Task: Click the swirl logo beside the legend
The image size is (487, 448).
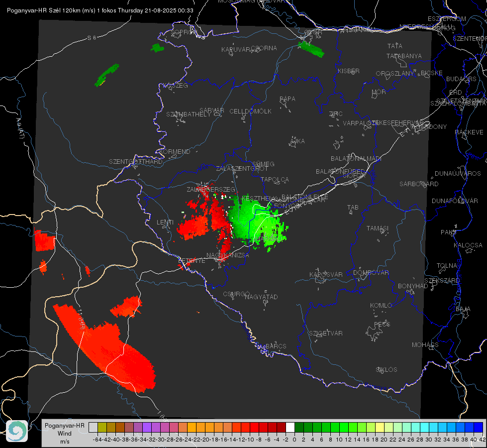Action: pyautogui.click(x=17, y=431)
